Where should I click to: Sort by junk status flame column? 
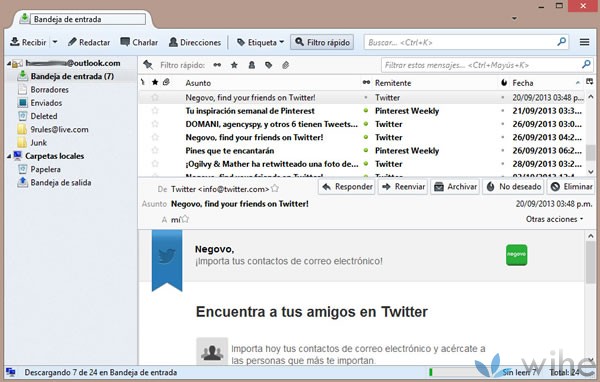point(504,82)
